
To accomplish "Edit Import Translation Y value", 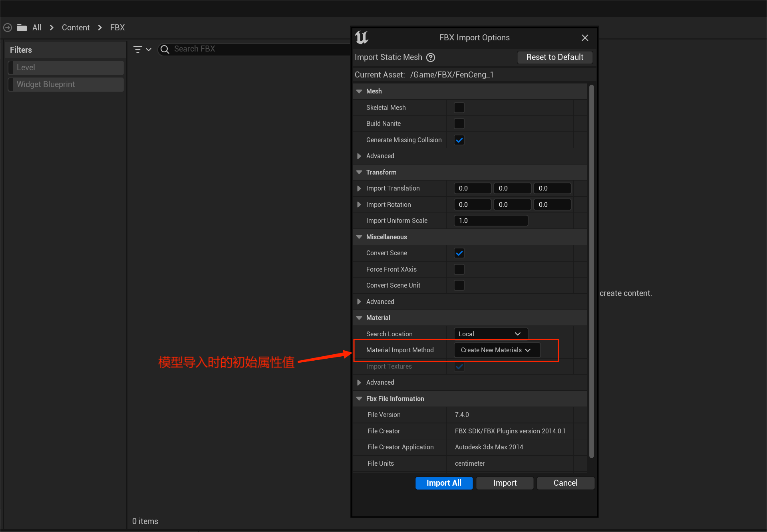I will click(x=513, y=189).
